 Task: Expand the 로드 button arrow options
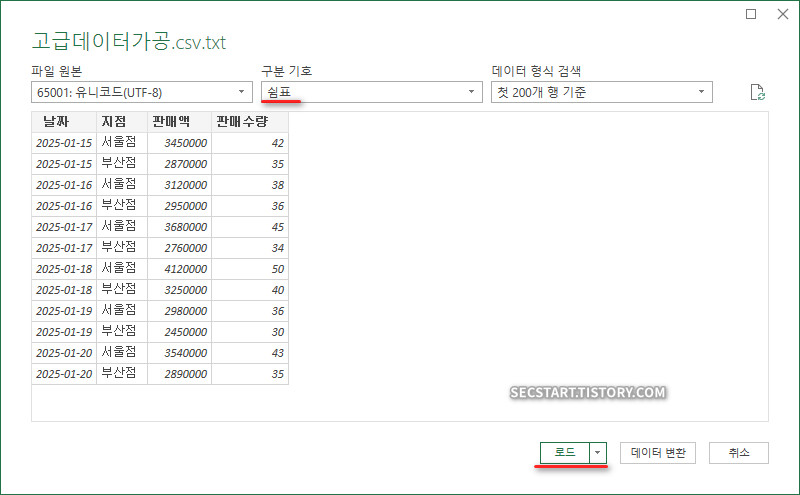[597, 453]
